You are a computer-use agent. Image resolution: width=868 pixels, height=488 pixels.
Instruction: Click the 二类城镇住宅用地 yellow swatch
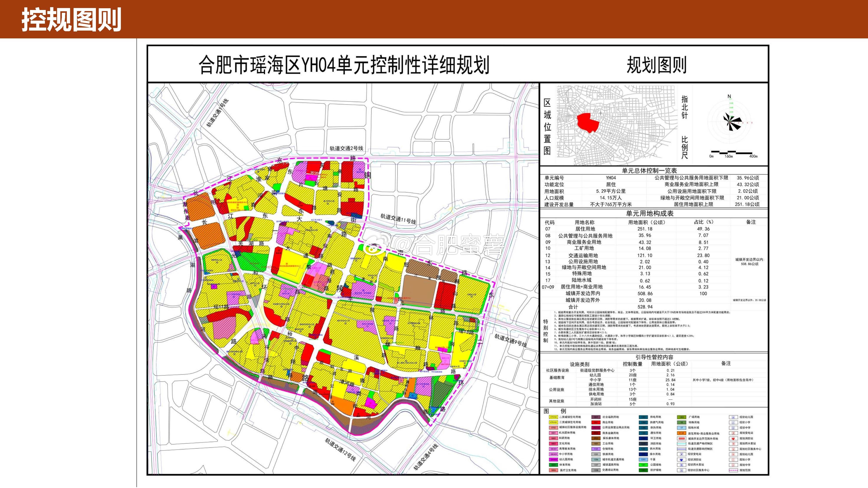(x=554, y=417)
